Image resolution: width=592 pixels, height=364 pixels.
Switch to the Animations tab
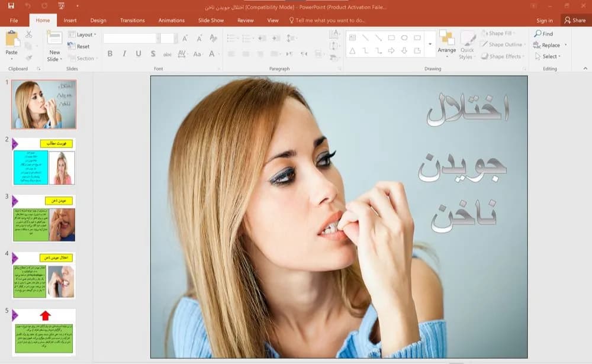tap(172, 20)
